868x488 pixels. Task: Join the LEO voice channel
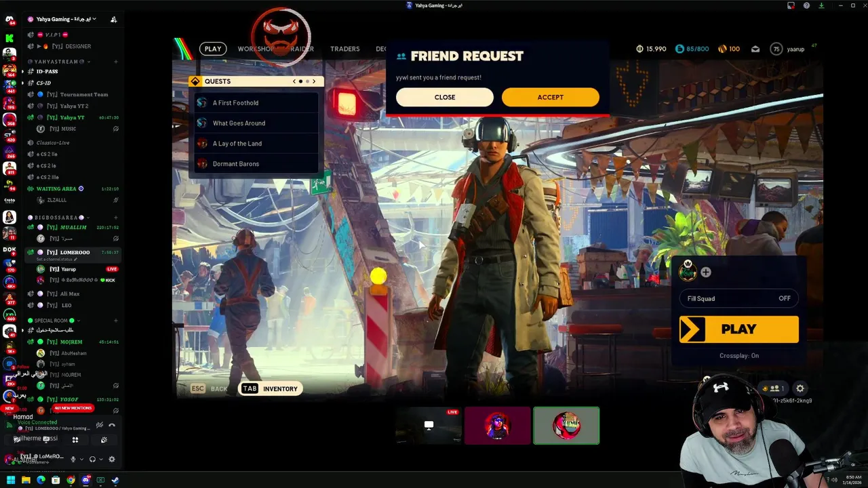tap(71, 305)
